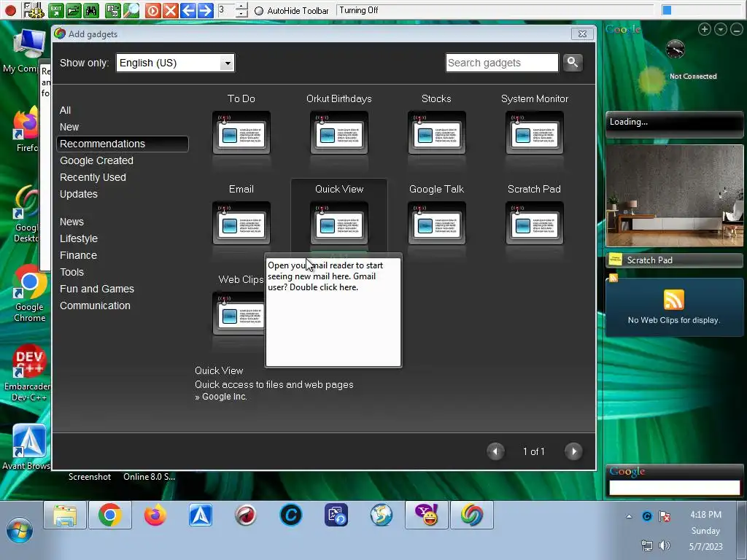Select the Finance category

click(x=78, y=255)
